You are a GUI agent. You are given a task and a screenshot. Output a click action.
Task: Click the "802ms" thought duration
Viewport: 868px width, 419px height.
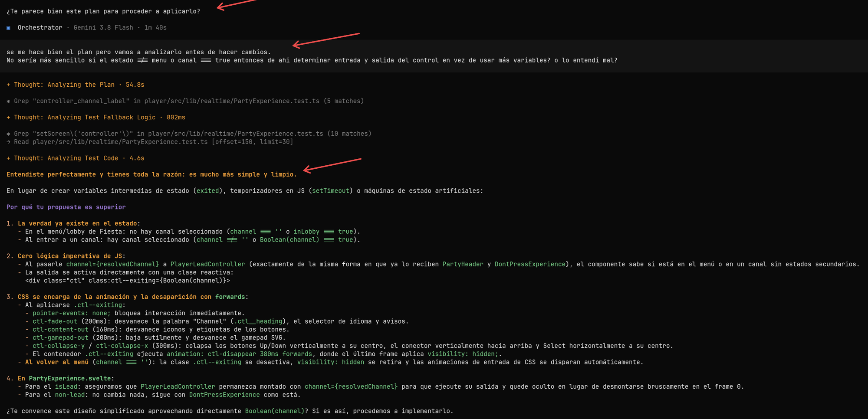[176, 117]
